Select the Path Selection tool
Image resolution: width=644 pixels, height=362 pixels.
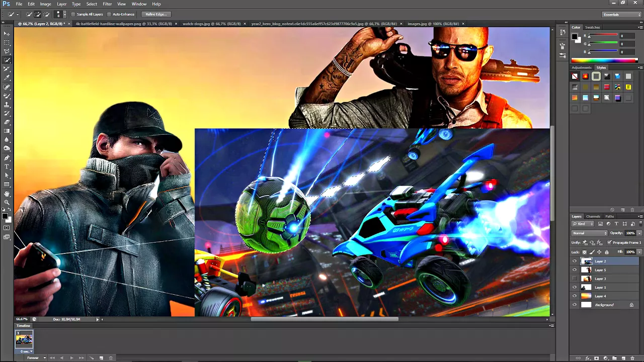(x=7, y=175)
